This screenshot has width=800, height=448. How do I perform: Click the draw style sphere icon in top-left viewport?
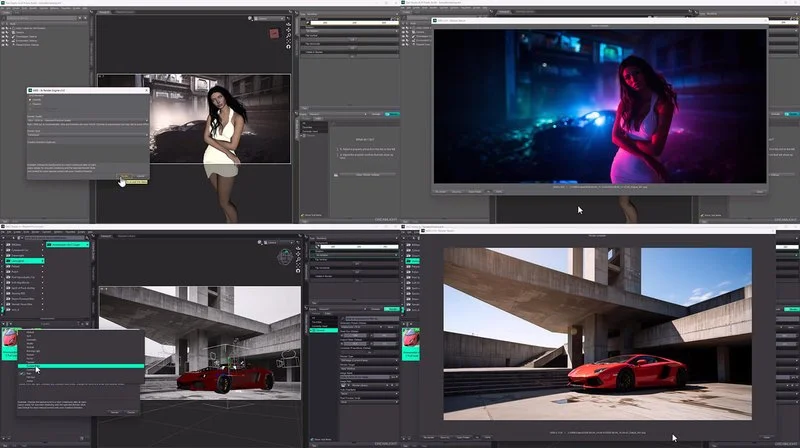pyautogui.click(x=251, y=18)
